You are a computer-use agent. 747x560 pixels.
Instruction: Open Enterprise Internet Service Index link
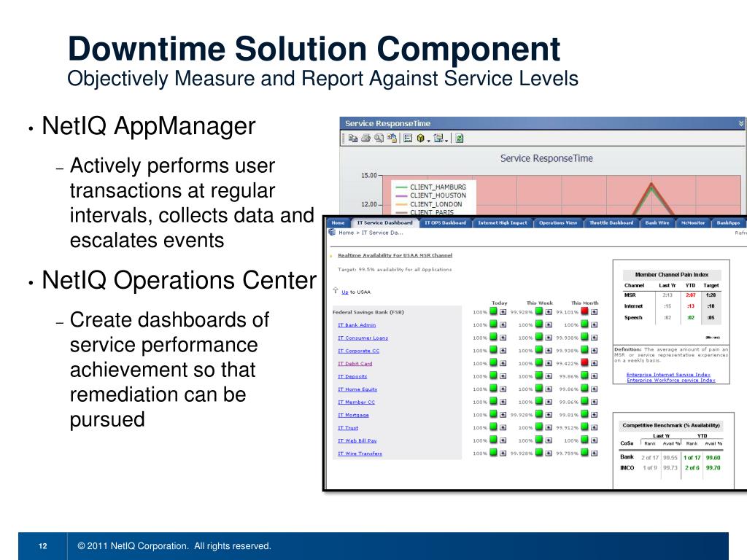[668, 375]
